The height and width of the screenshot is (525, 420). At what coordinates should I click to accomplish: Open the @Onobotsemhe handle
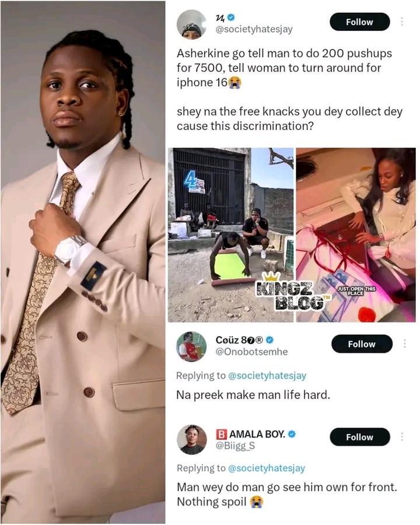point(251,352)
